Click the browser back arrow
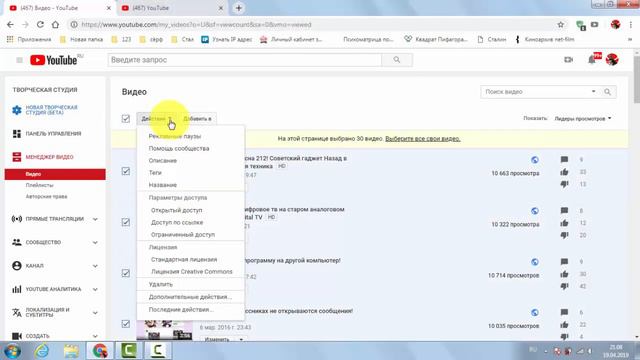640x360 pixels. (10, 24)
